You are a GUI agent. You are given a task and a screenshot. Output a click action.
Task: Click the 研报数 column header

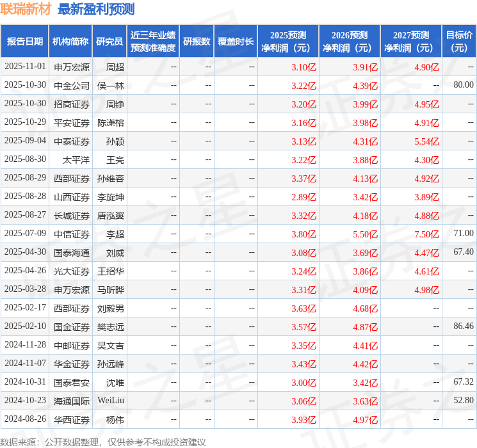tap(197, 42)
